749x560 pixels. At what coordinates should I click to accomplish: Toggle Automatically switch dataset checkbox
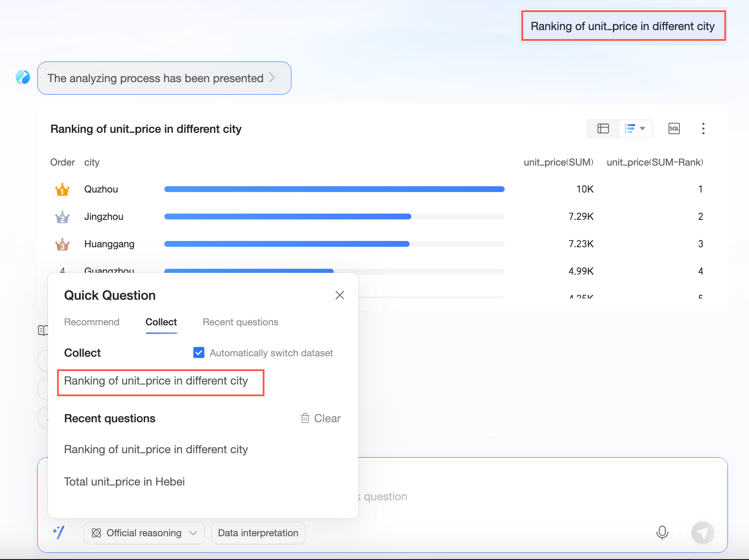[x=199, y=353]
